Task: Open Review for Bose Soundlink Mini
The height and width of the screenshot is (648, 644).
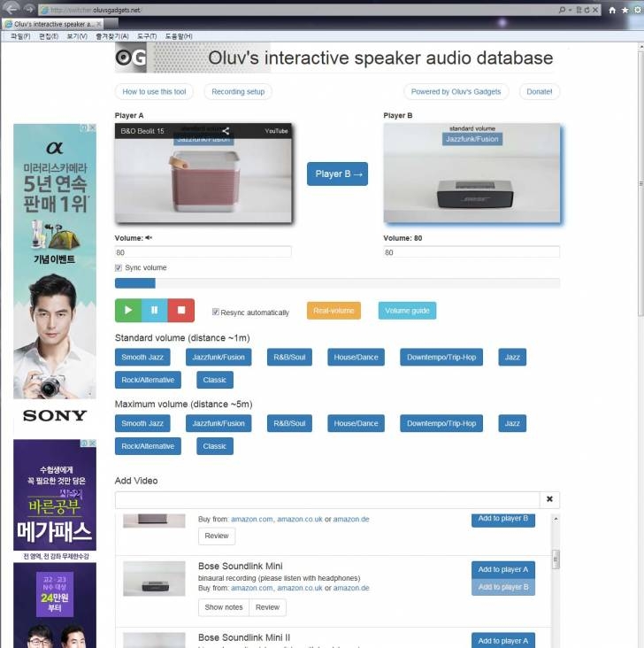Action: pyautogui.click(x=268, y=607)
